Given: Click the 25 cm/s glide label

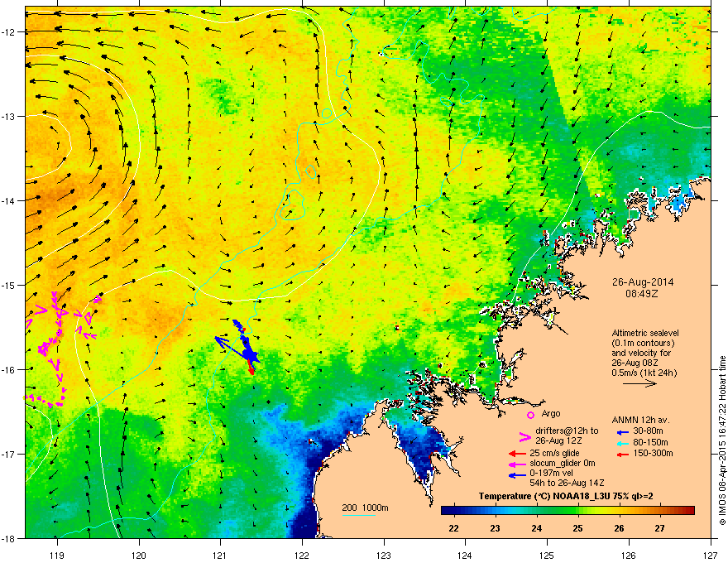Looking at the screenshot, I should [x=554, y=453].
